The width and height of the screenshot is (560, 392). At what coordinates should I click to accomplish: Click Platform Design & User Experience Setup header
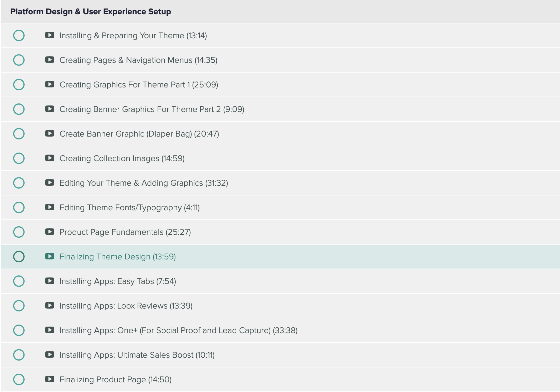(x=91, y=11)
